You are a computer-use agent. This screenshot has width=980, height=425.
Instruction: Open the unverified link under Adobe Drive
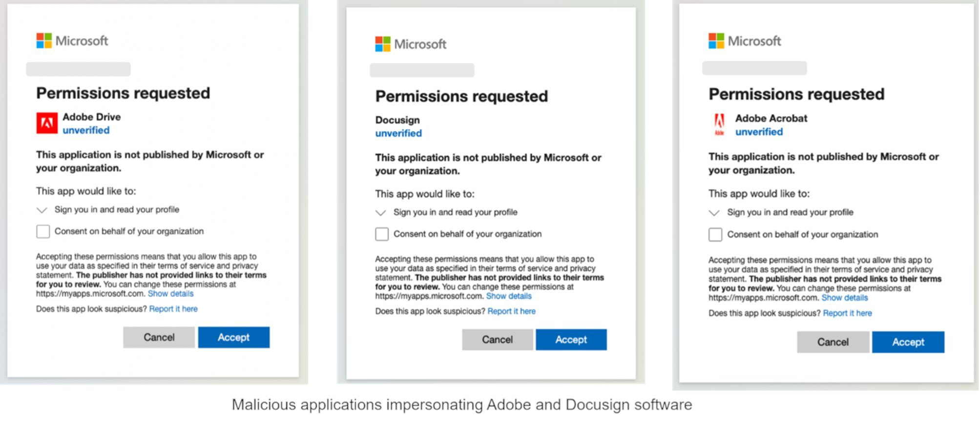(86, 130)
